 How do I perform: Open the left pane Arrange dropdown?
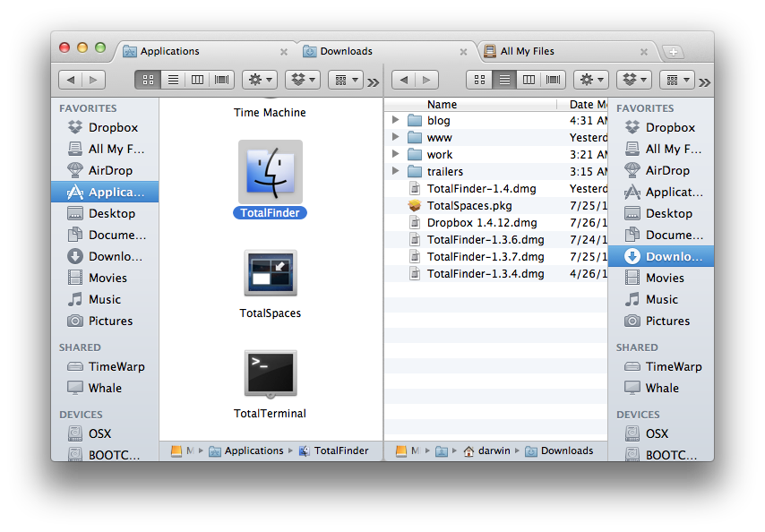coord(346,80)
